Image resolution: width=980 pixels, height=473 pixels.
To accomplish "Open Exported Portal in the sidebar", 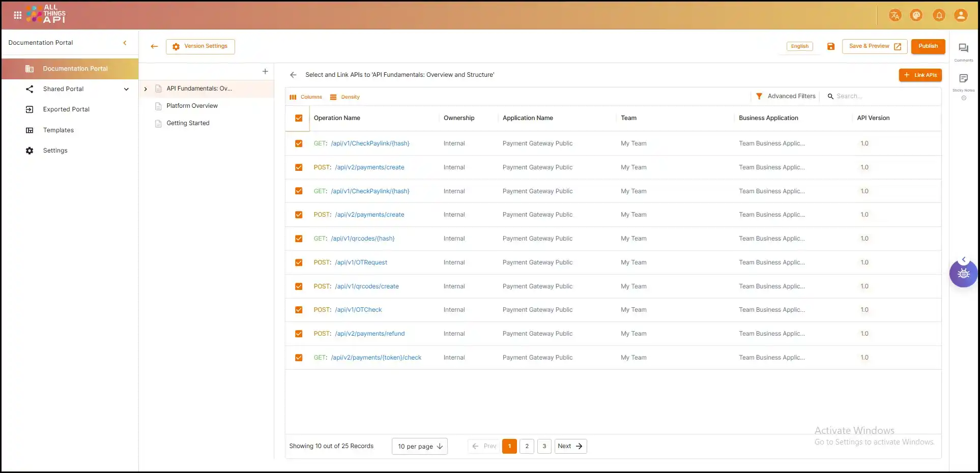I will [66, 109].
